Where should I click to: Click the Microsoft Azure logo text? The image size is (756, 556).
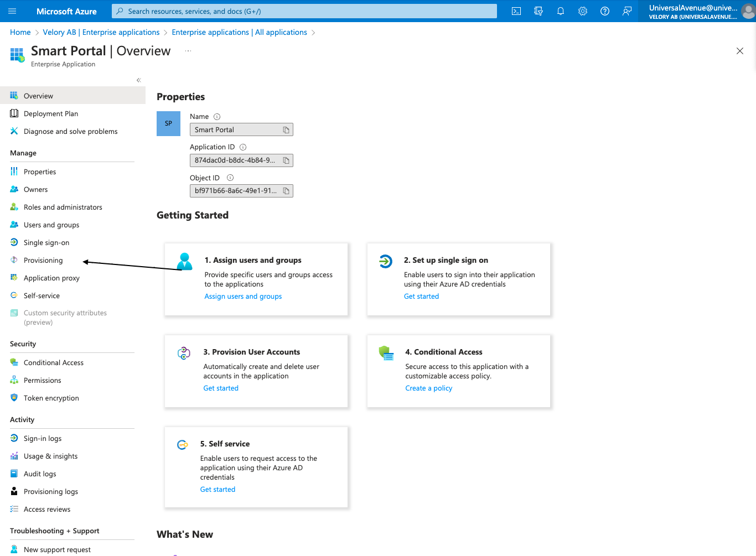pyautogui.click(x=66, y=11)
